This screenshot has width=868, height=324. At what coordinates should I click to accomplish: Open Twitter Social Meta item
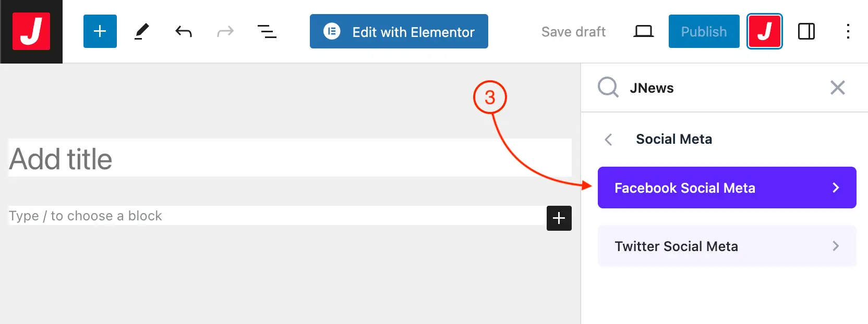pos(727,246)
